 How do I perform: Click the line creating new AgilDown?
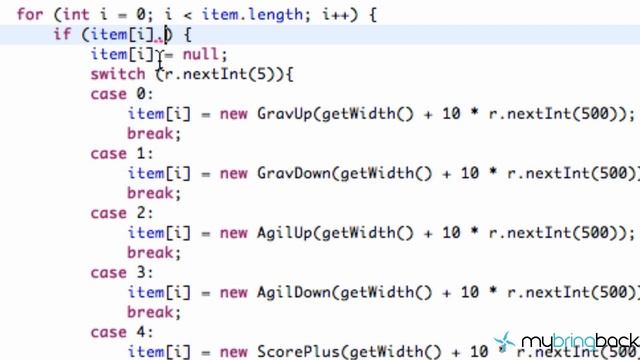pyautogui.click(x=384, y=292)
